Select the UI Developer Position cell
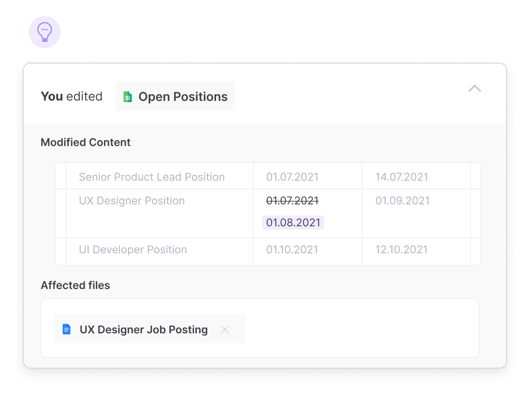Screen dimensions: 527x420 click(133, 250)
